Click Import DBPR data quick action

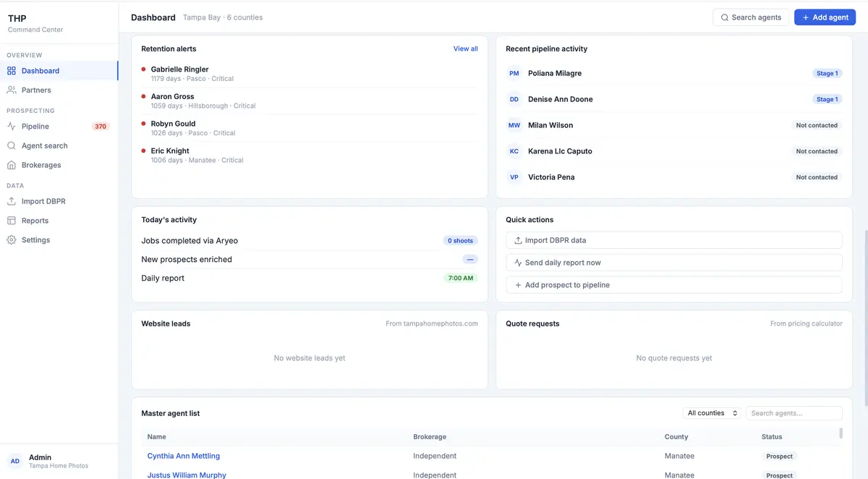coord(674,240)
